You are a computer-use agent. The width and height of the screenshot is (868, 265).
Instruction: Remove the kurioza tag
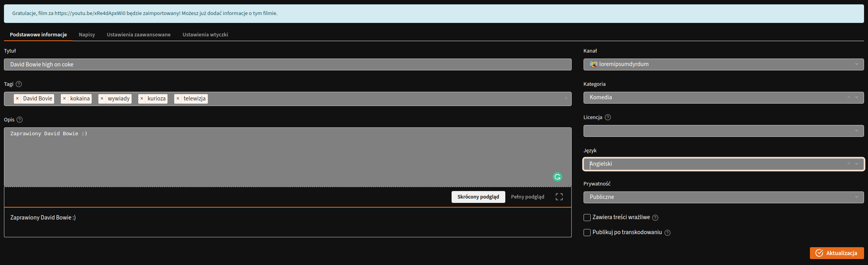142,98
